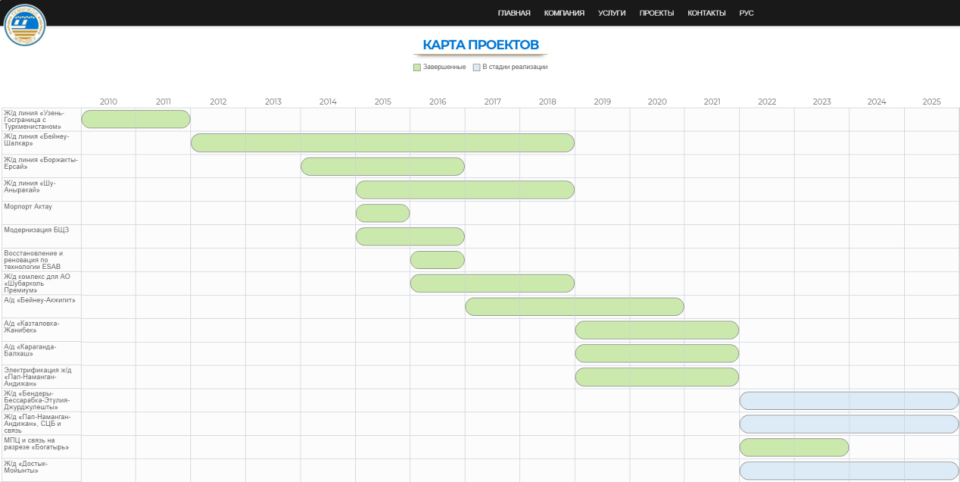
Task: Click the Модернизация БЩЗ row label
Action: coord(36,230)
